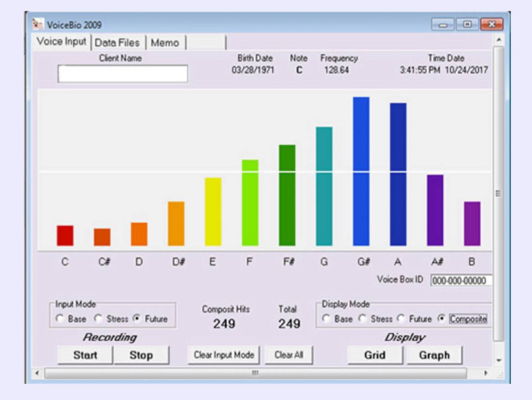The image size is (532, 400).
Task: Click the vertical scrollbar up arrow
Action: pos(498,40)
